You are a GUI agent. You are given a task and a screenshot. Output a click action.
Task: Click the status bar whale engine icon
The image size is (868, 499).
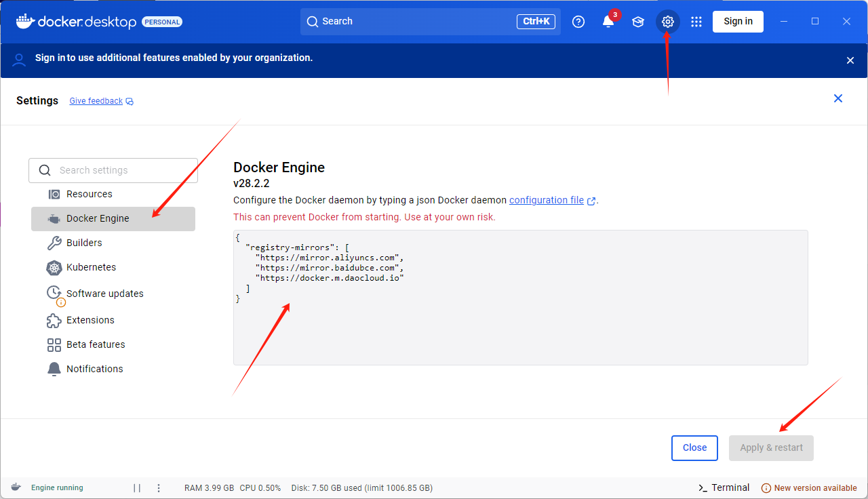click(16, 487)
